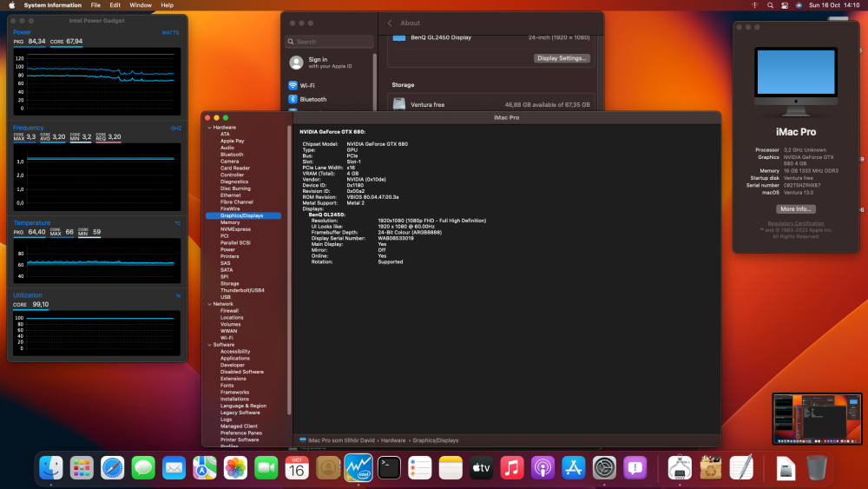The image size is (868, 489).
Task: Open System Settings dock icon
Action: [604, 468]
